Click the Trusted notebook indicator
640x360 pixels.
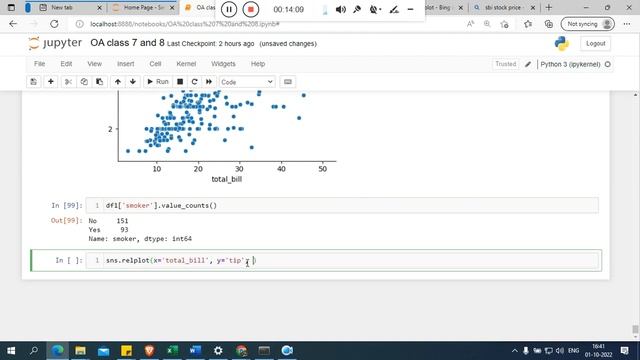(x=506, y=64)
